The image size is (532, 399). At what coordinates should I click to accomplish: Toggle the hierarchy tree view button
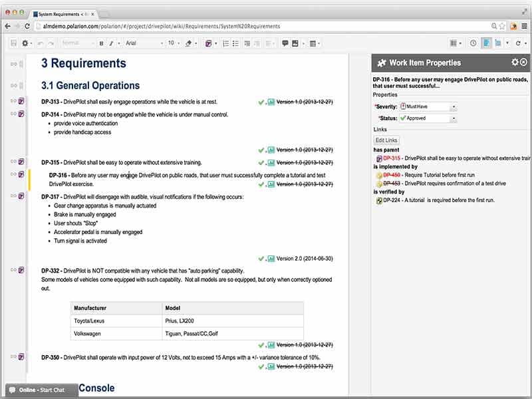(x=498, y=43)
